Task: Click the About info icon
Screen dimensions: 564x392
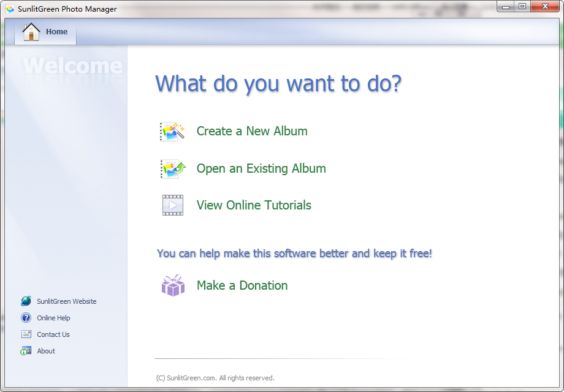Action: pyautogui.click(x=26, y=351)
